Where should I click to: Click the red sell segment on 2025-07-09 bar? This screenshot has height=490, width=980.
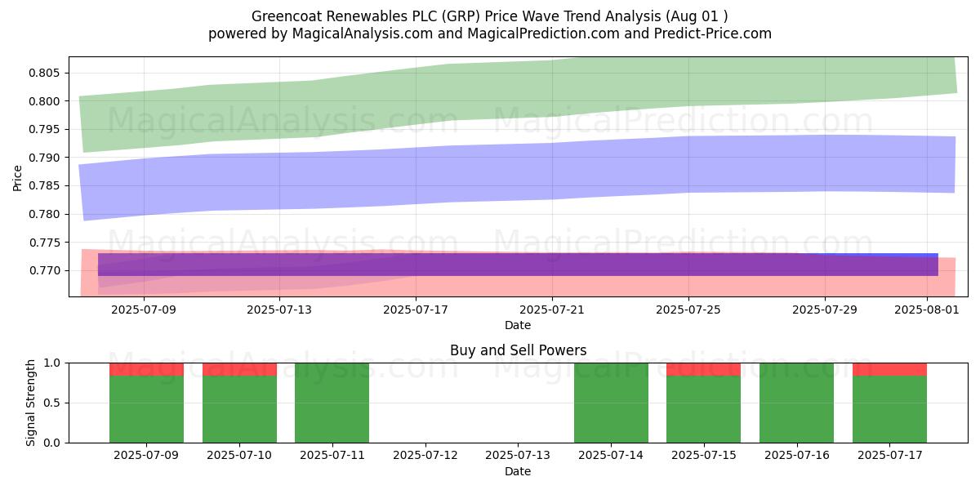[x=146, y=369]
